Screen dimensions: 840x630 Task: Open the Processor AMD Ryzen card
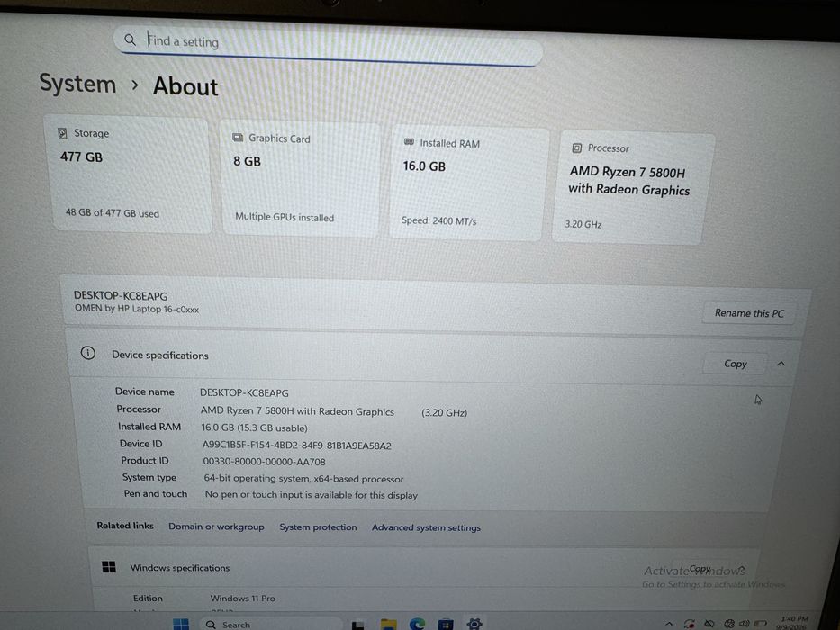pos(633,188)
